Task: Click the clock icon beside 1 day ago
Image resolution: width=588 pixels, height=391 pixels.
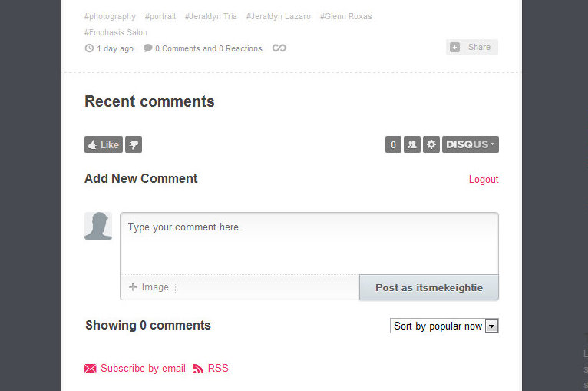Action: tap(89, 48)
